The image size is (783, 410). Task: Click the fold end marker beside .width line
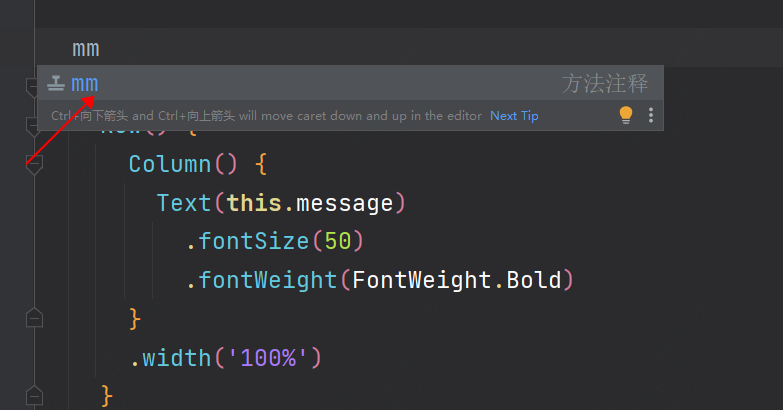pos(34,318)
